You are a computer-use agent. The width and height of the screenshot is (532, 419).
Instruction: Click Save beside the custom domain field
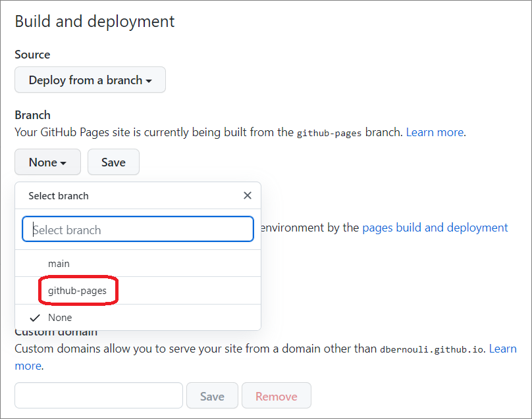click(x=212, y=395)
